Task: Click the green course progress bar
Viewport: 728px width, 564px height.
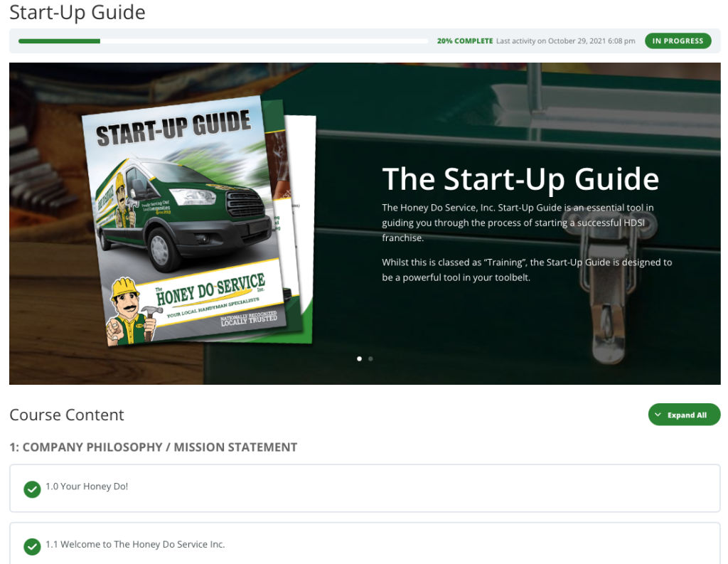Action: tap(223, 41)
